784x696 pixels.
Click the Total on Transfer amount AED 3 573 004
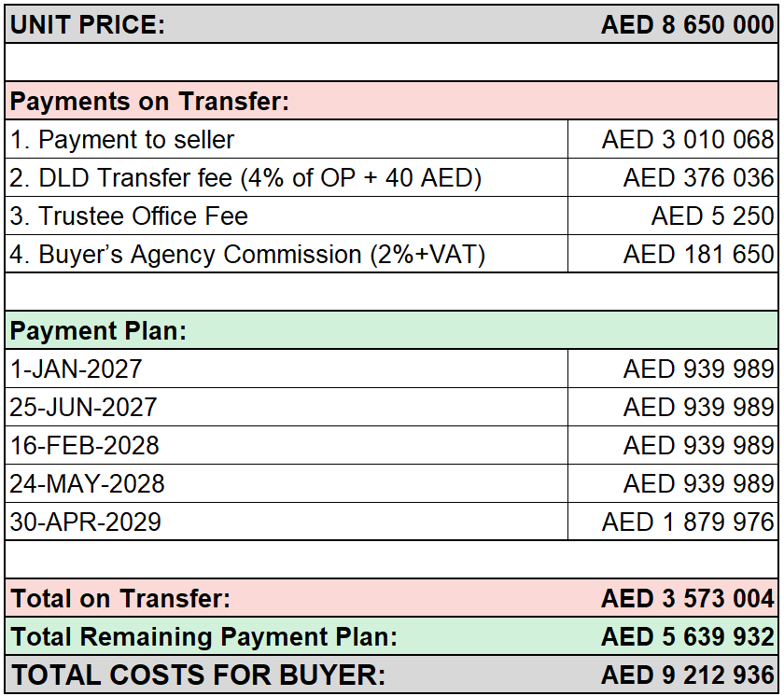click(x=688, y=598)
